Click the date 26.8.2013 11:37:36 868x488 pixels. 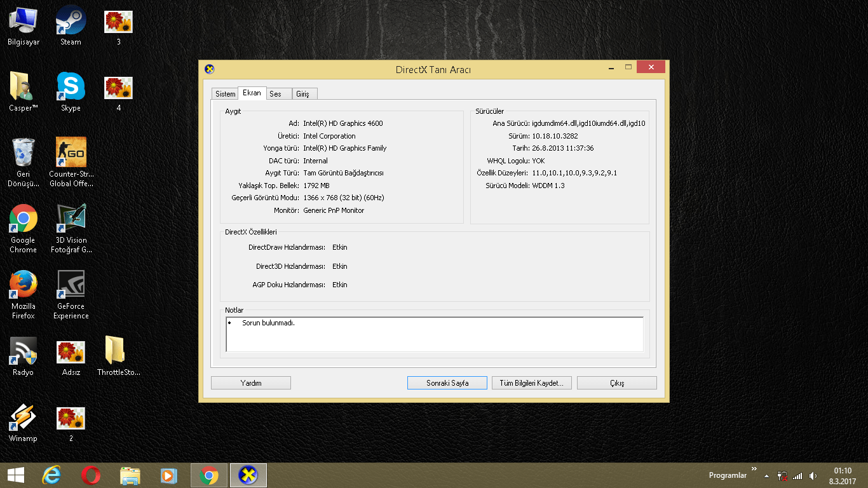[563, 148]
